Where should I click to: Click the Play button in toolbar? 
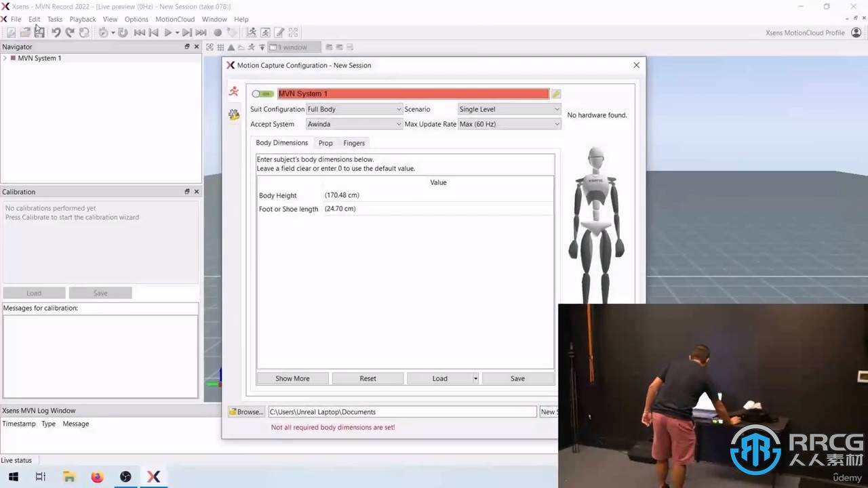[x=168, y=33]
